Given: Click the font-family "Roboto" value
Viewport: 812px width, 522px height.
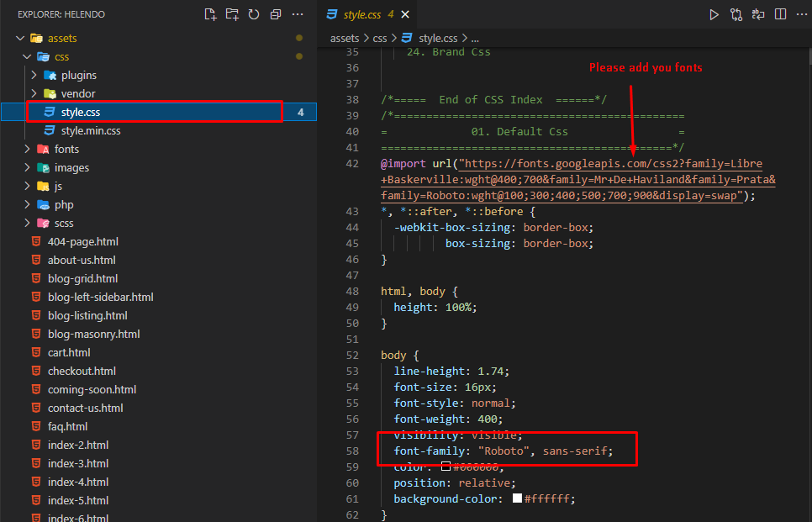Looking at the screenshot, I should 504,451.
